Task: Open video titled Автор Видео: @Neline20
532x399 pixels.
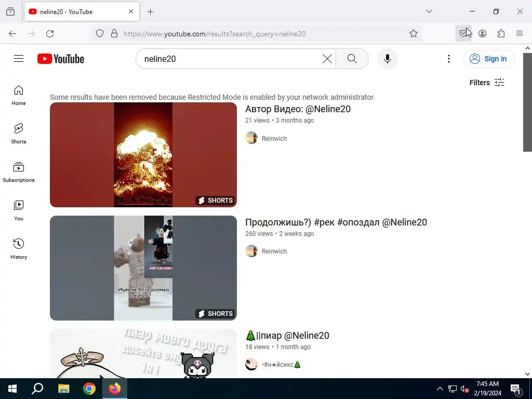Action: (298, 109)
